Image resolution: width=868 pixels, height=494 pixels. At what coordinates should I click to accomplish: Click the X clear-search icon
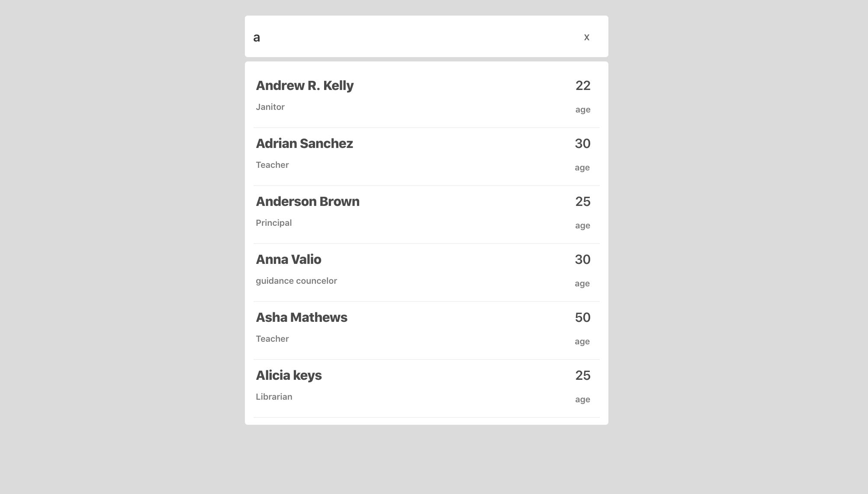click(x=587, y=37)
